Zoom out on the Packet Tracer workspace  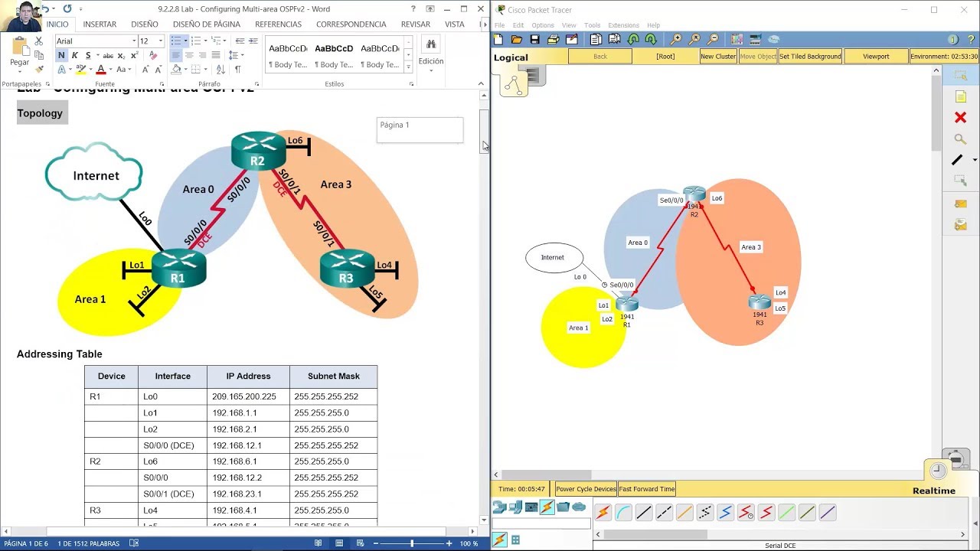[x=713, y=39]
